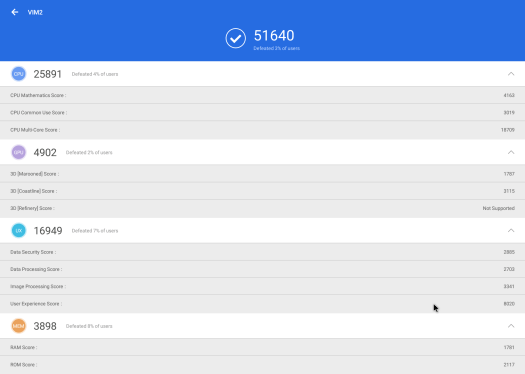Screen dimensions: 525x374
Task: Select the Image Processing Score label
Action: click(x=38, y=287)
